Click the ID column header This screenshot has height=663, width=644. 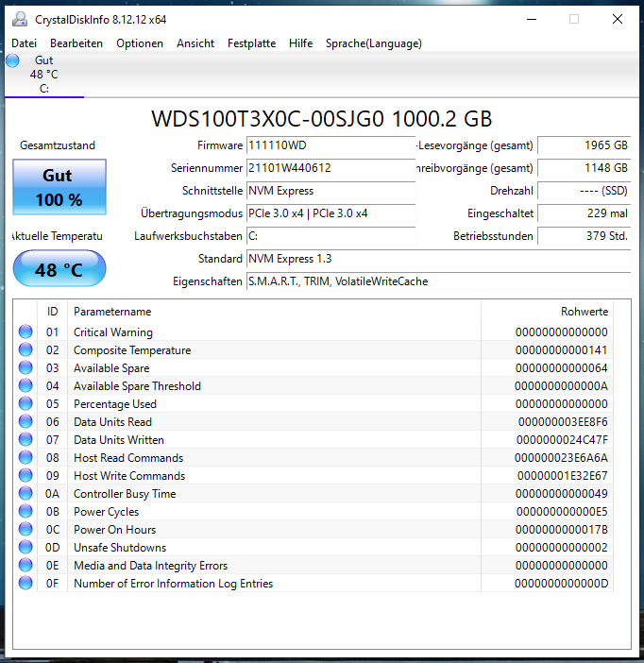(x=53, y=312)
